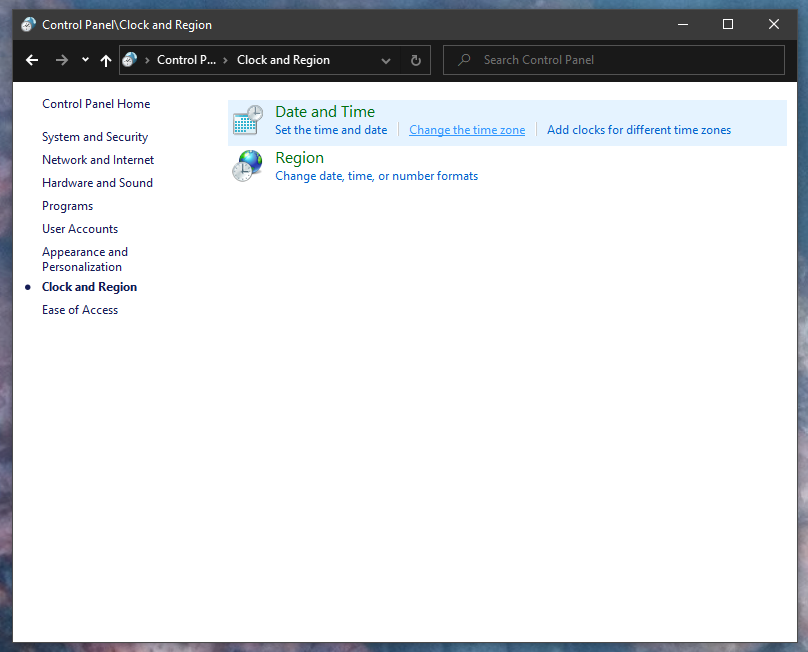This screenshot has width=808, height=652.
Task: Go up one level with the up arrow
Action: pyautogui.click(x=106, y=60)
